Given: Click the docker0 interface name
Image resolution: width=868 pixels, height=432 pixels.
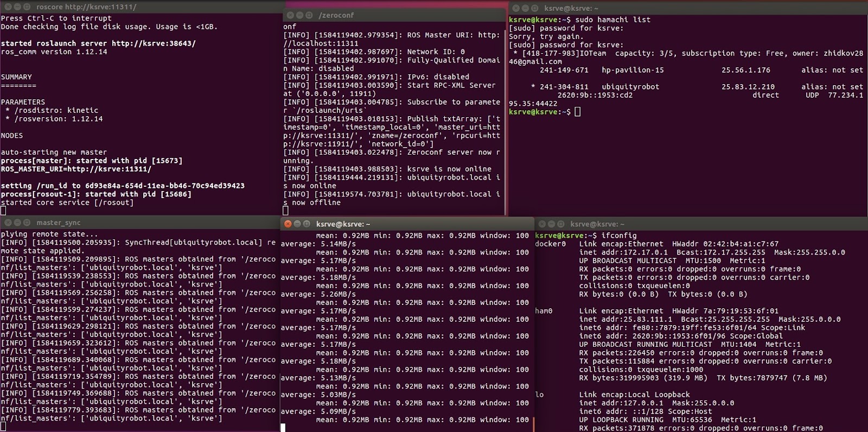Looking at the screenshot, I should (x=550, y=244).
